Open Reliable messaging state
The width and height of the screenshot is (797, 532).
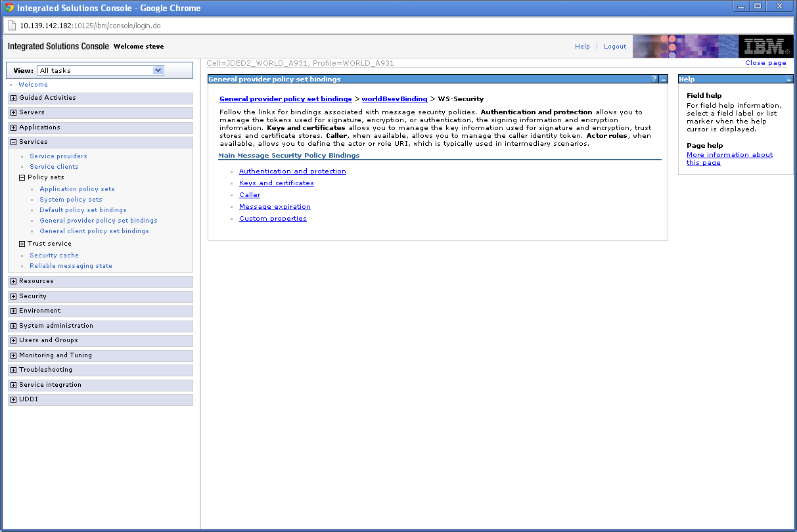(71, 266)
